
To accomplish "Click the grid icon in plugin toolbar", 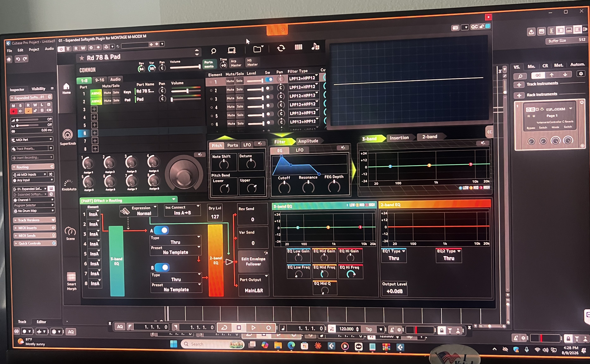I will (x=298, y=47).
